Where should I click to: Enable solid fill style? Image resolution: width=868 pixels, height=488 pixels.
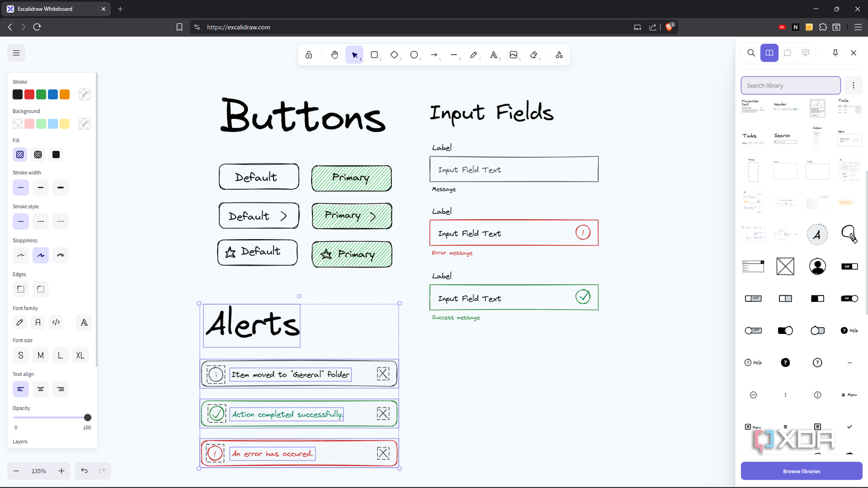55,154
